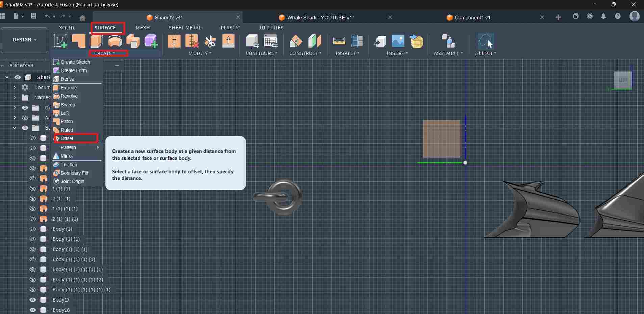Click the Trim scissors icon
This screenshot has height=314, width=644.
click(x=210, y=41)
